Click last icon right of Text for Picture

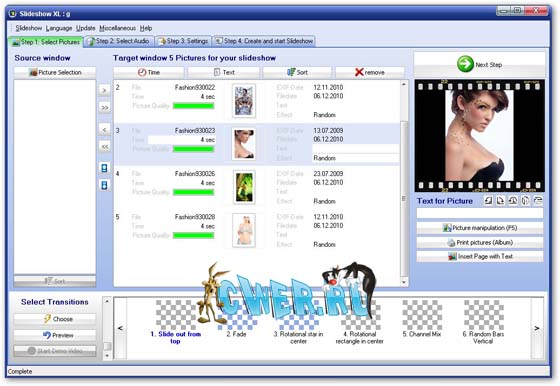[538, 201]
